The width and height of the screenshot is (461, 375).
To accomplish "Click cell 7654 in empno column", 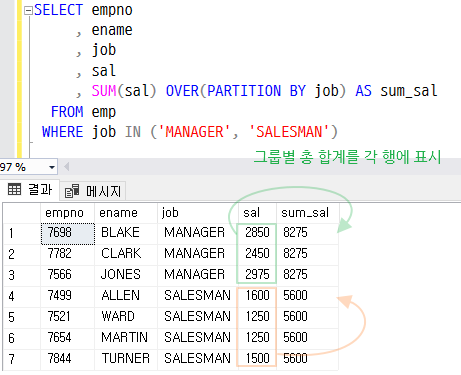I will click(68, 338).
